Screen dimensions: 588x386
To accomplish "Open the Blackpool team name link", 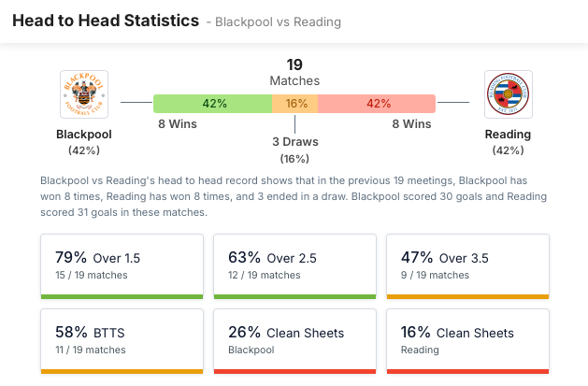I will click(83, 135).
